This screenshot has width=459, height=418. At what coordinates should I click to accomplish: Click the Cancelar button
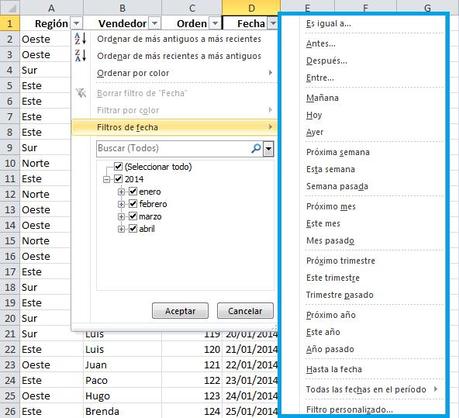[x=245, y=311]
